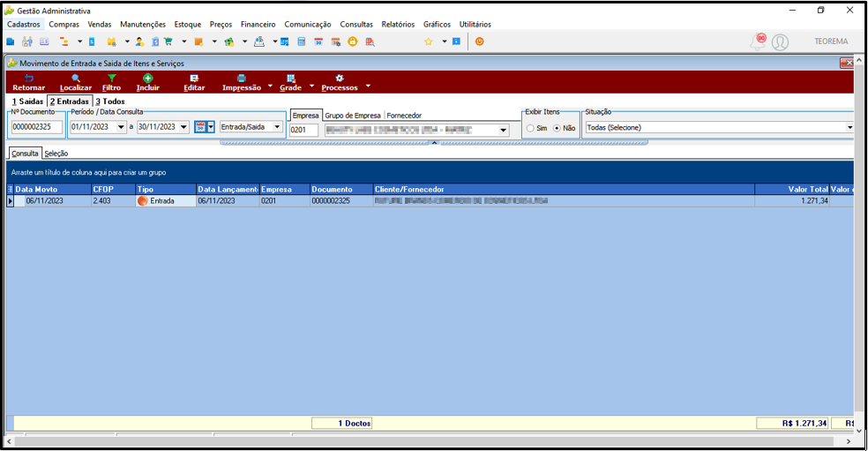Screen dimensions: 868x451
Task: Click the yellow favorites star icon
Action: (428, 41)
